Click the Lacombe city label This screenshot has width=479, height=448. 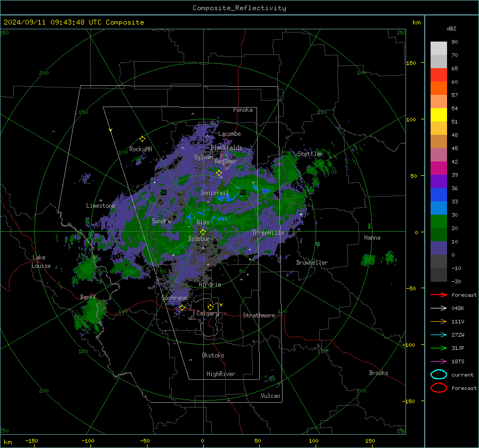click(x=229, y=134)
